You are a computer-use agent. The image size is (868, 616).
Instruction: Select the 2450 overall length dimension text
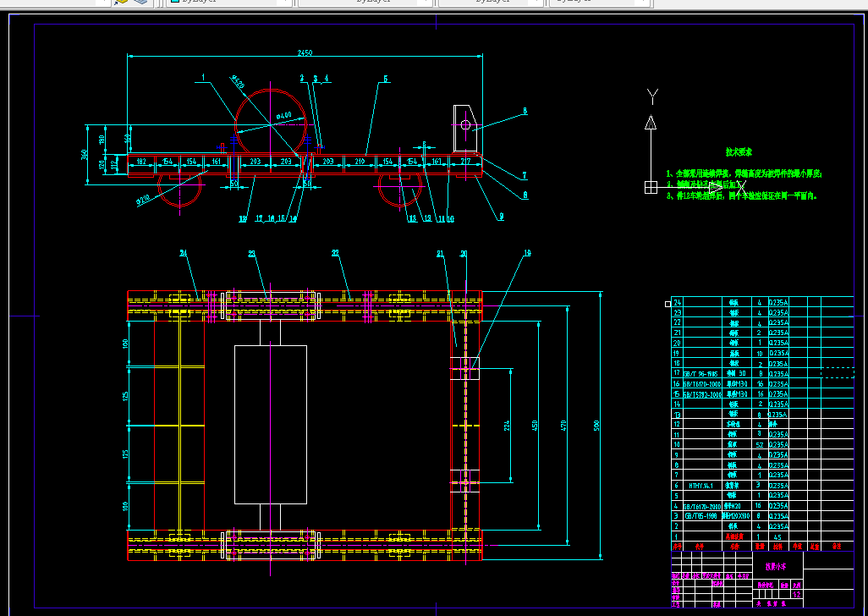(305, 53)
